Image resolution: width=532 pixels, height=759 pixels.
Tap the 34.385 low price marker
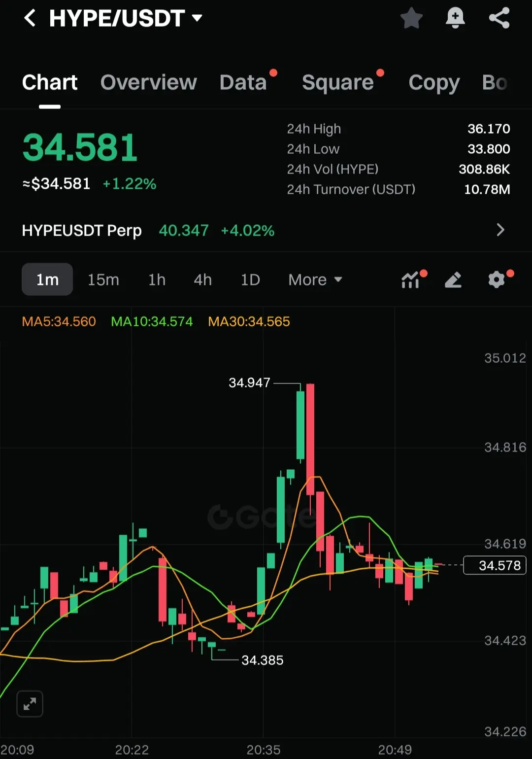[x=263, y=660]
